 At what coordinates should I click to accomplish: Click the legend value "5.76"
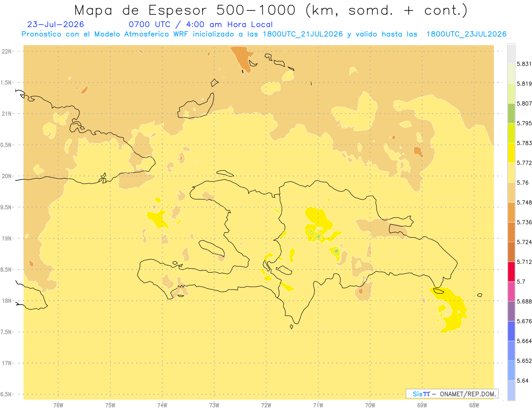click(523, 183)
